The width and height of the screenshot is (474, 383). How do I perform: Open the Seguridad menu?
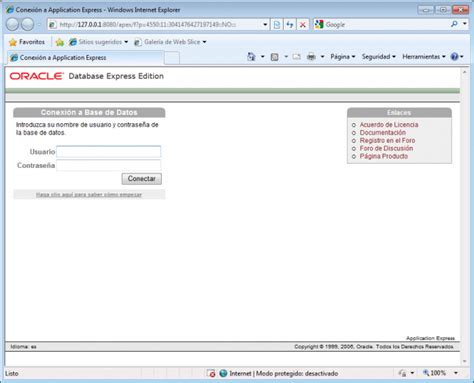coord(379,57)
